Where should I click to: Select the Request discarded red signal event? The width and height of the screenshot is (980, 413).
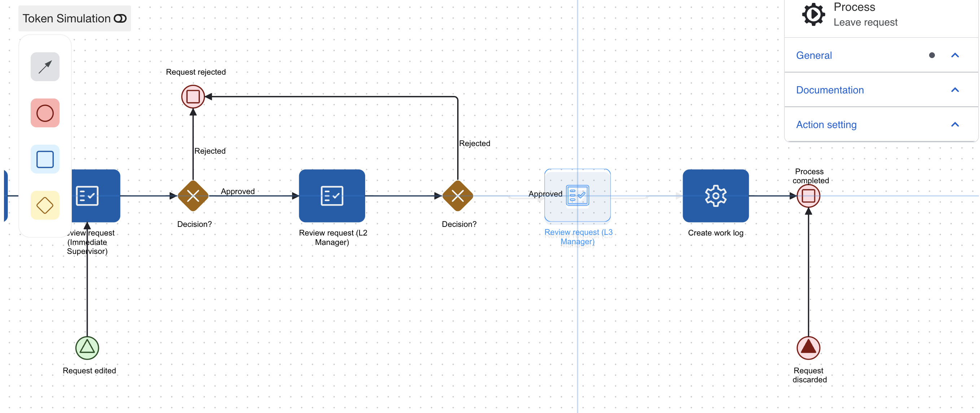point(808,348)
